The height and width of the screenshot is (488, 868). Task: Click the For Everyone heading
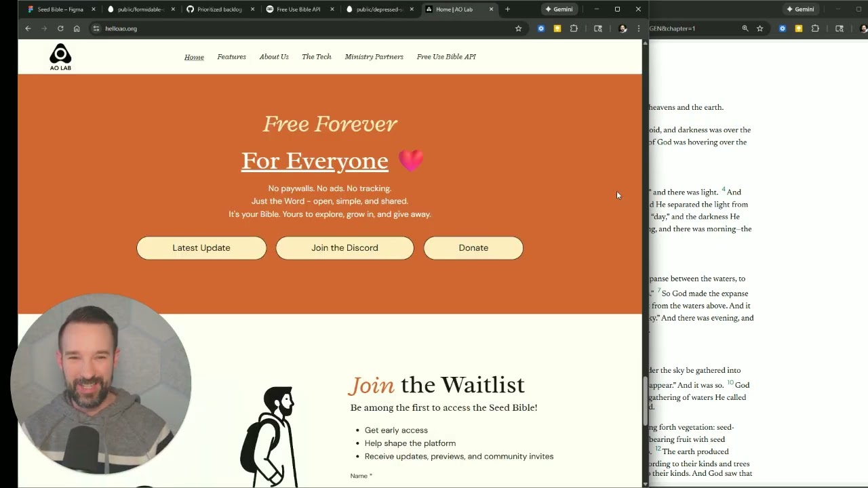(x=315, y=161)
